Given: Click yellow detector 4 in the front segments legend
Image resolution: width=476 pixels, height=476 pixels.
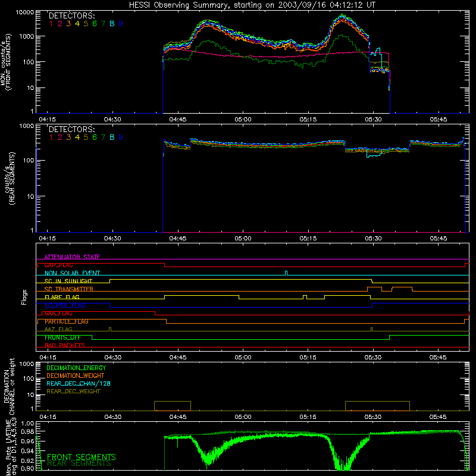Looking at the screenshot, I should click(77, 24).
